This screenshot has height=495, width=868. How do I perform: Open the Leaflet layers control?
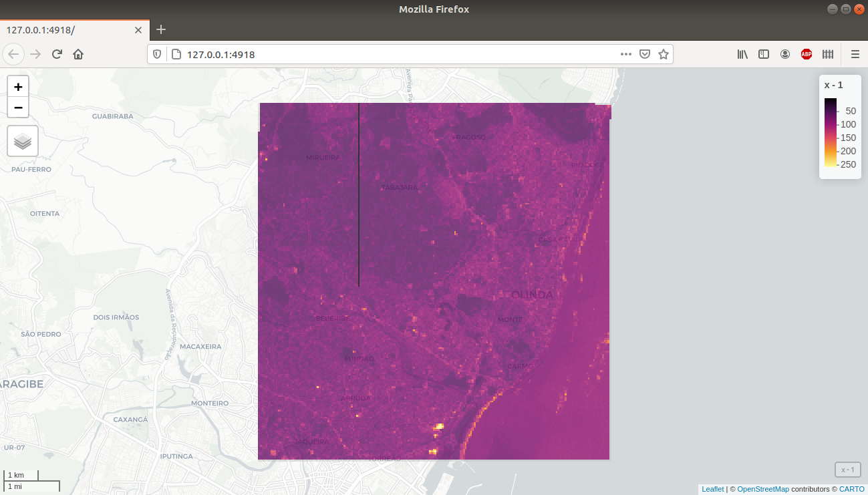22,141
